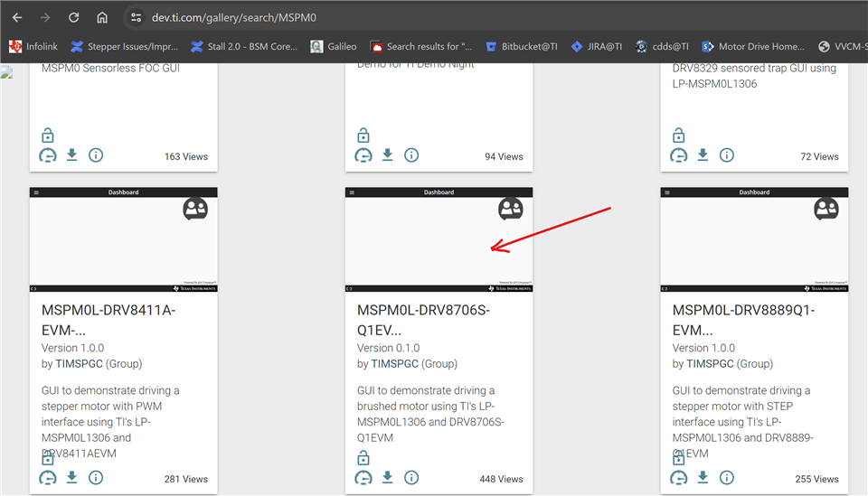Open the MSPM0L-DRV8889Q1-EVM title

coord(743,320)
